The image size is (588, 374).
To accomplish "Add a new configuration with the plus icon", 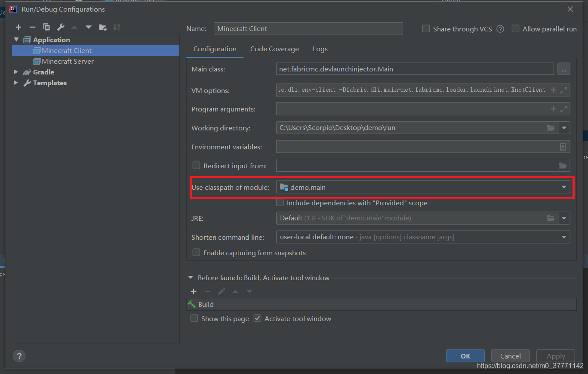I will (x=18, y=27).
